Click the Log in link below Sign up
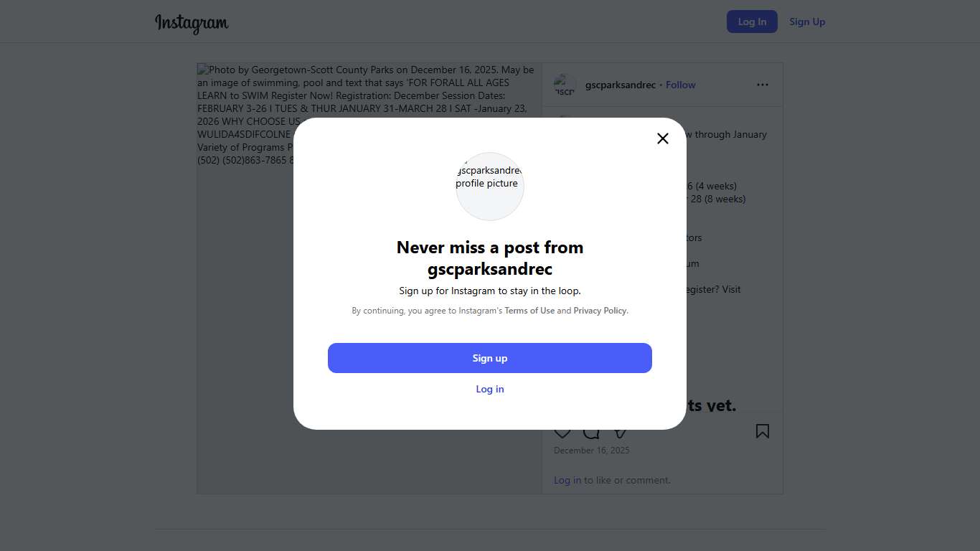The width and height of the screenshot is (980, 551). click(x=490, y=389)
